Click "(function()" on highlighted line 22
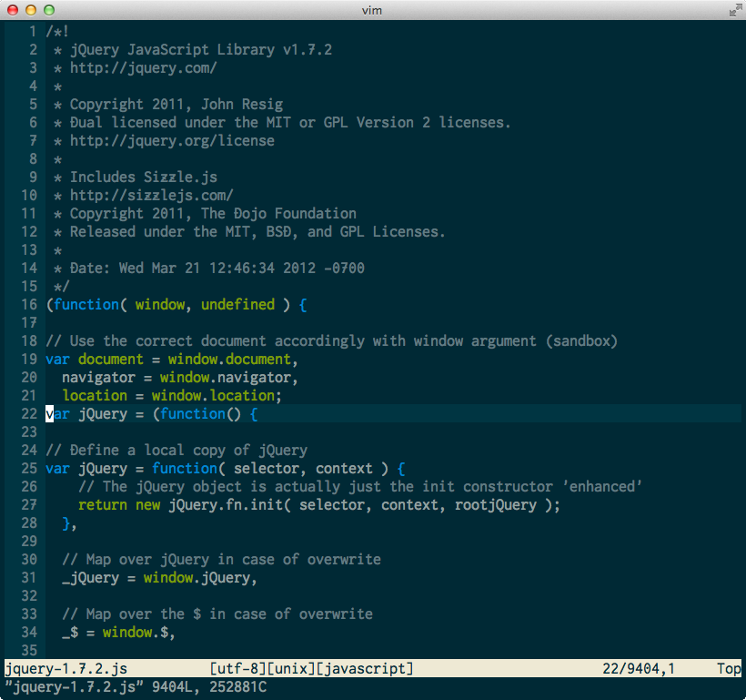 point(197,414)
